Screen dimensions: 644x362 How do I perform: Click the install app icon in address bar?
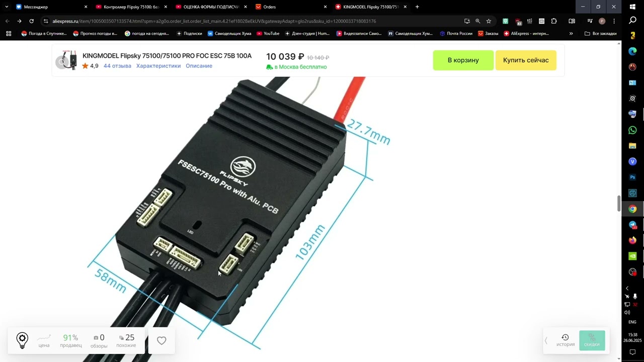pyautogui.click(x=467, y=21)
